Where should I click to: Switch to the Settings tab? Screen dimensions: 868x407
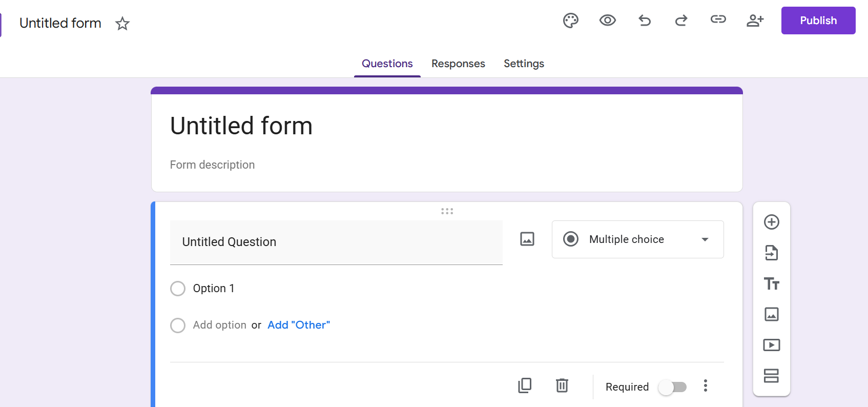[524, 64]
